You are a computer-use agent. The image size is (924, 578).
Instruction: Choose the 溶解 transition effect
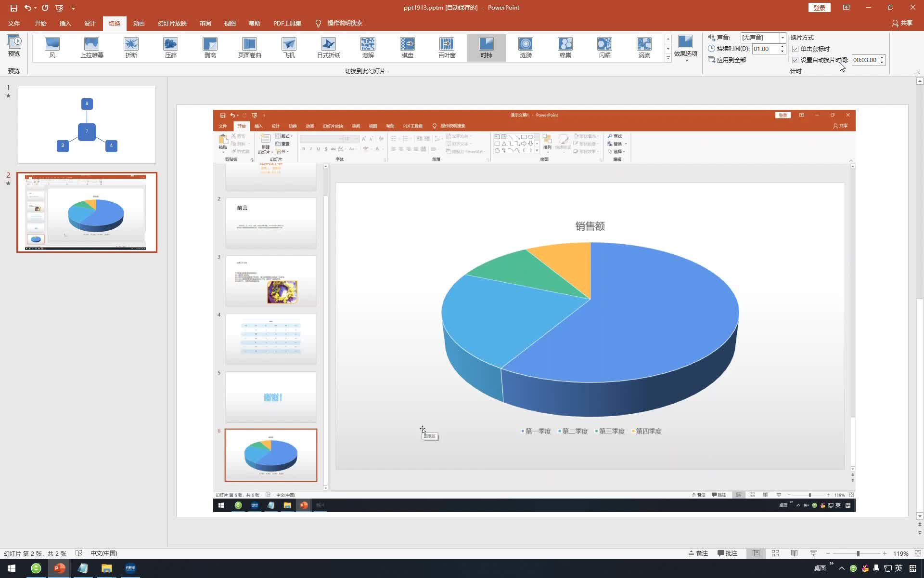coord(368,48)
